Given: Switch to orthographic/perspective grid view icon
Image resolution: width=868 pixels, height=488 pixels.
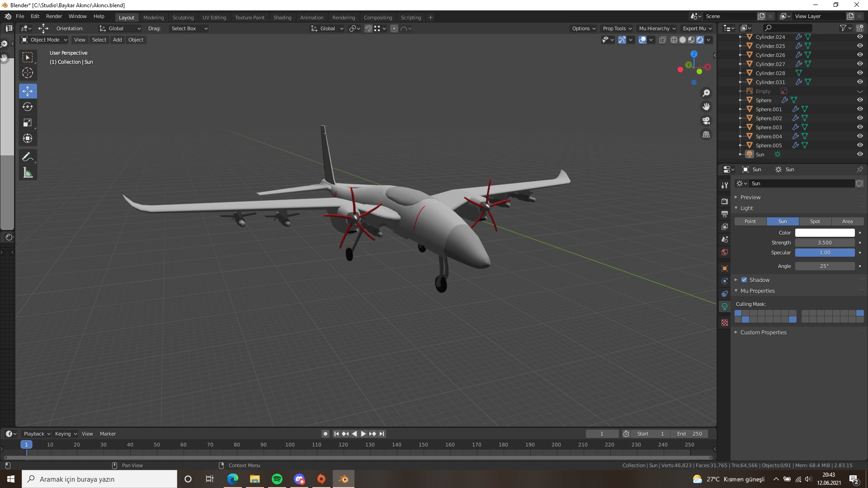Looking at the screenshot, I should click(706, 135).
